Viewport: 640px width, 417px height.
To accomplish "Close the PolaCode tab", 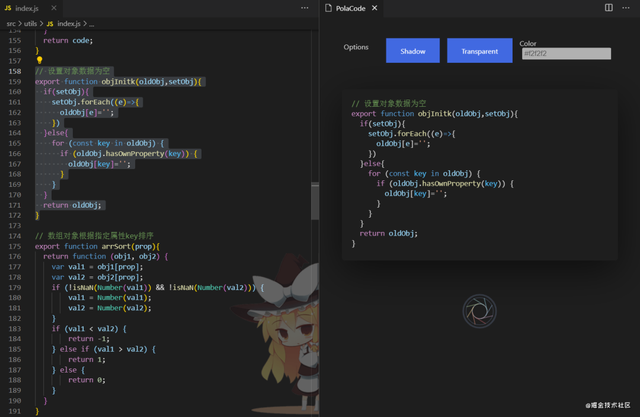I will click(374, 8).
